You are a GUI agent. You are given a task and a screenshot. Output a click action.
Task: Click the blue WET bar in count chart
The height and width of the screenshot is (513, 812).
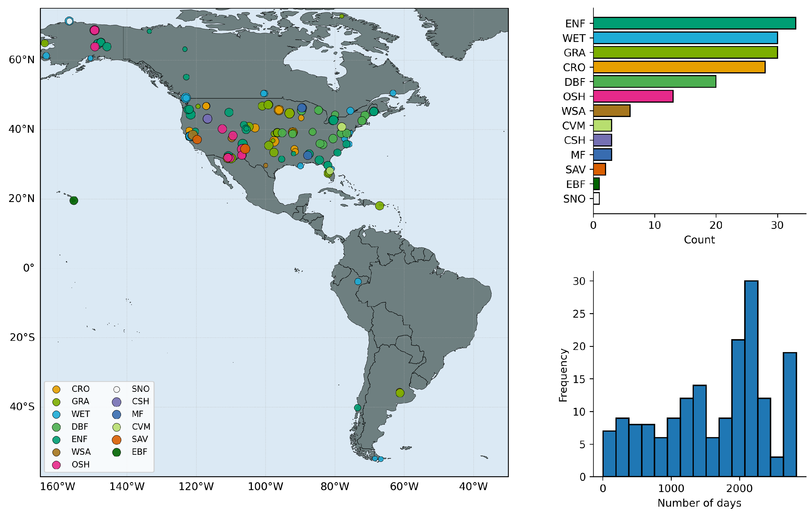[685, 38]
